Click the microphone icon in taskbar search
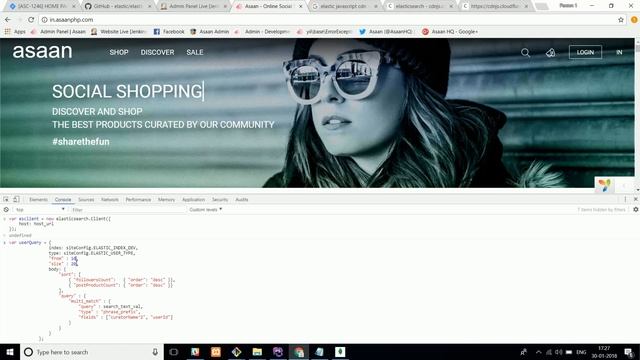Image resolution: width=640 pixels, height=360 pixels. (155, 352)
